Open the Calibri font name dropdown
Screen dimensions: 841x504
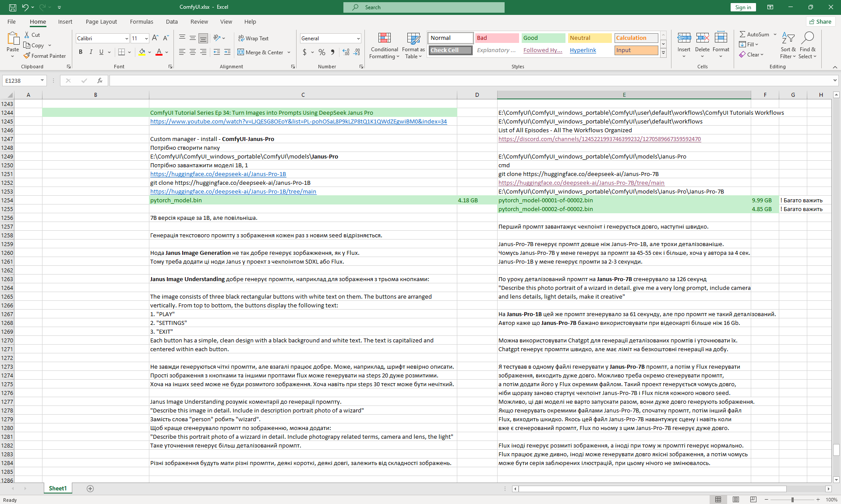127,39
